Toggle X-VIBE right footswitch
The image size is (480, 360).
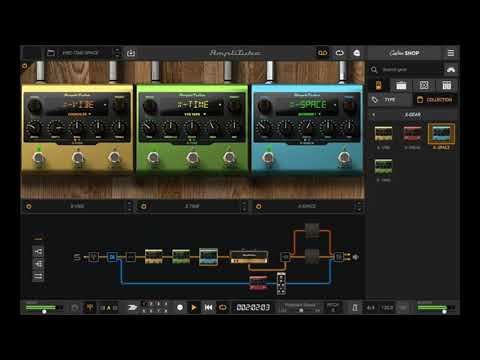(x=114, y=158)
